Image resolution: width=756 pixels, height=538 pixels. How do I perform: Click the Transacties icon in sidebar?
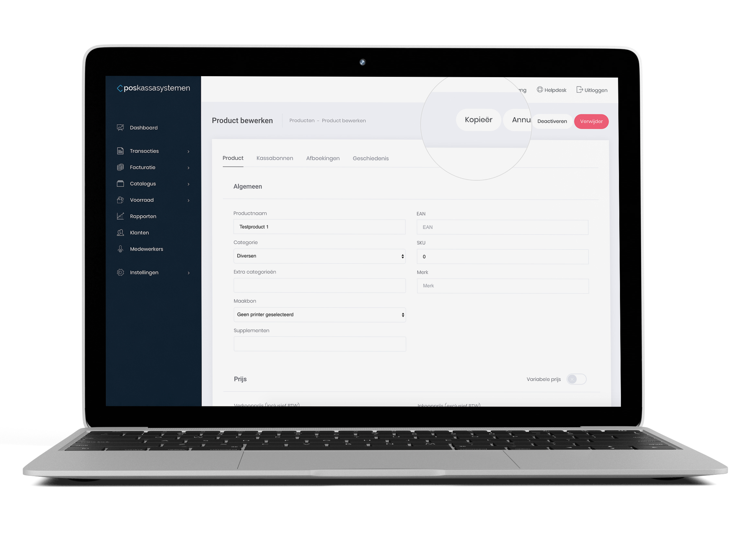[x=120, y=150]
